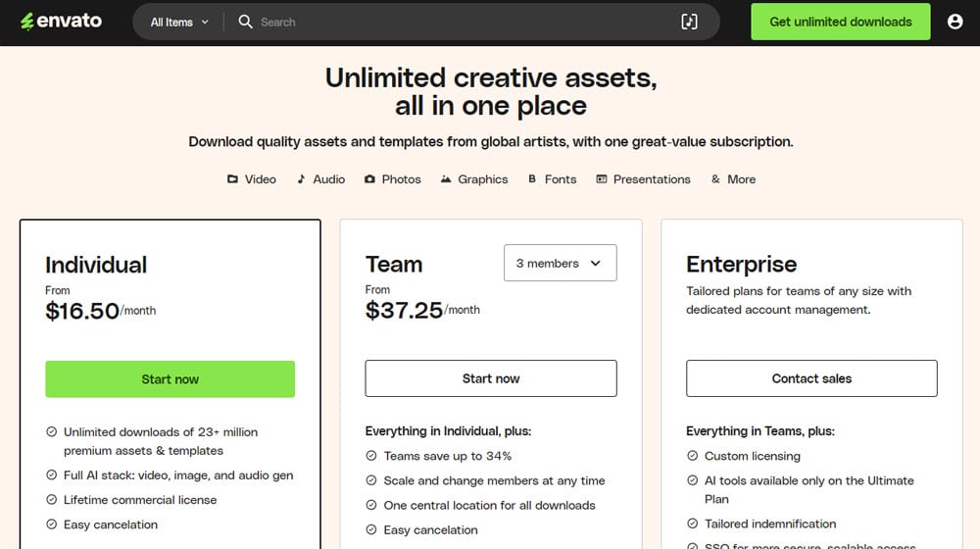The width and height of the screenshot is (980, 549).
Task: Click the Presentations slide icon
Action: [602, 178]
